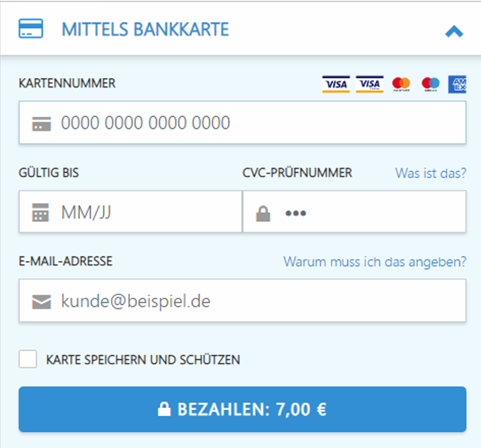The width and height of the screenshot is (481, 448).
Task: Enable Karte speichern und schützen checkbox
Action: pos(28,359)
